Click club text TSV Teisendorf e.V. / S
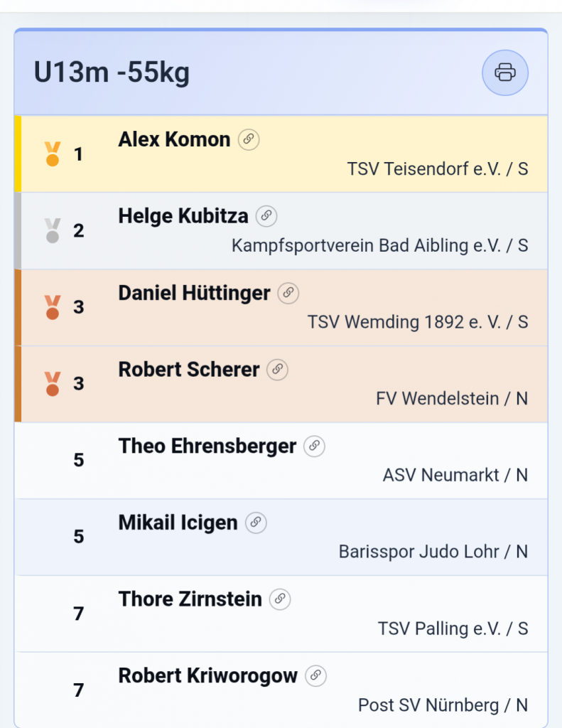The image size is (562, 728). click(438, 169)
